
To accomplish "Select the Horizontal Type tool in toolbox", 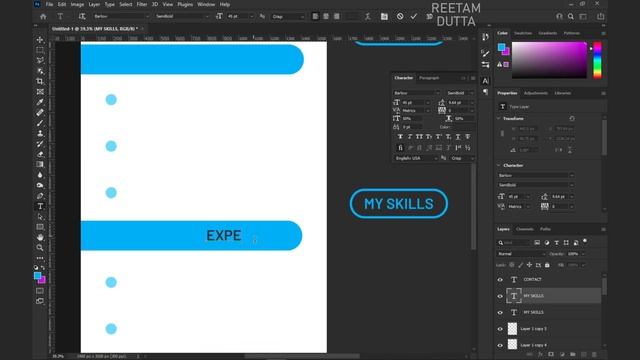I will 40,206.
